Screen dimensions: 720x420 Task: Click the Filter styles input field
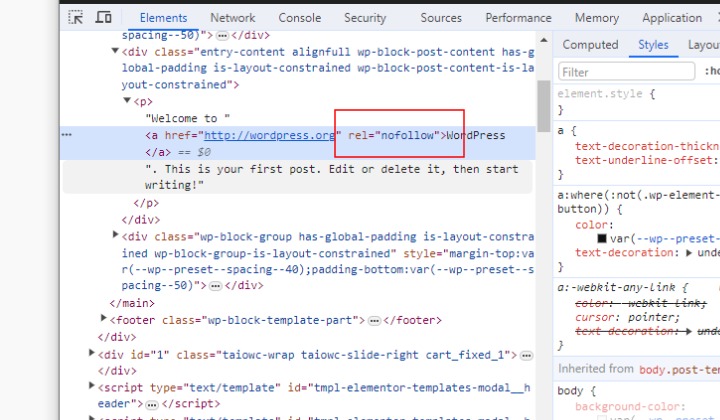click(x=626, y=72)
